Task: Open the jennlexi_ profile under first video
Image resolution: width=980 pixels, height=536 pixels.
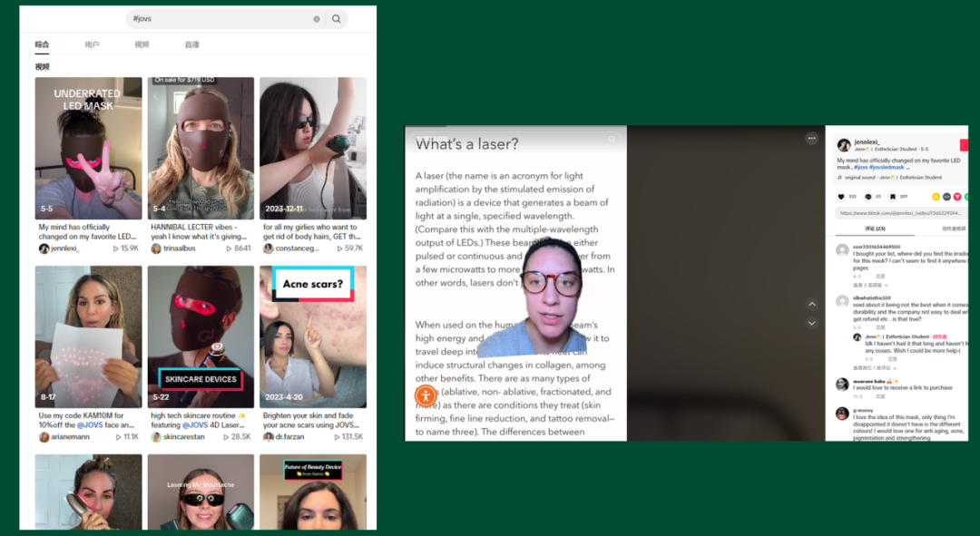Action: pyautogui.click(x=65, y=249)
